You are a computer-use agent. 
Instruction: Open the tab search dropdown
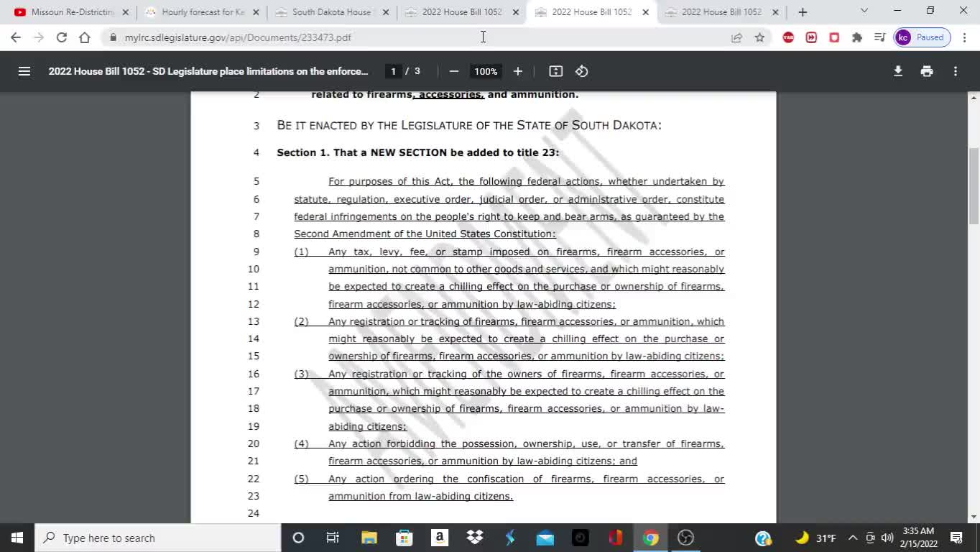click(x=864, y=11)
